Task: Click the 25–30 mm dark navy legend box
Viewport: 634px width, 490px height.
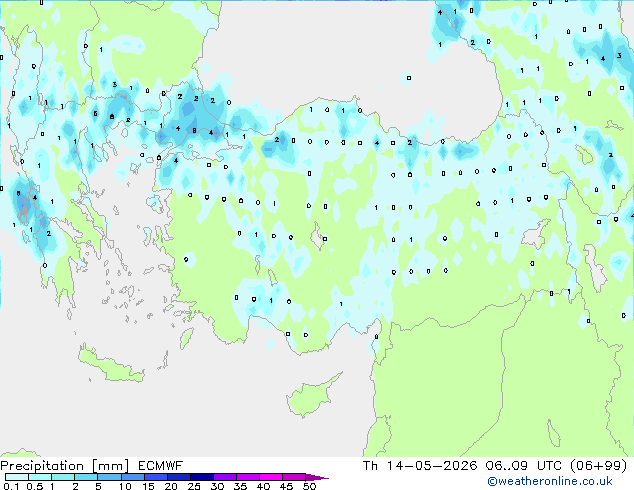Action: (x=202, y=477)
